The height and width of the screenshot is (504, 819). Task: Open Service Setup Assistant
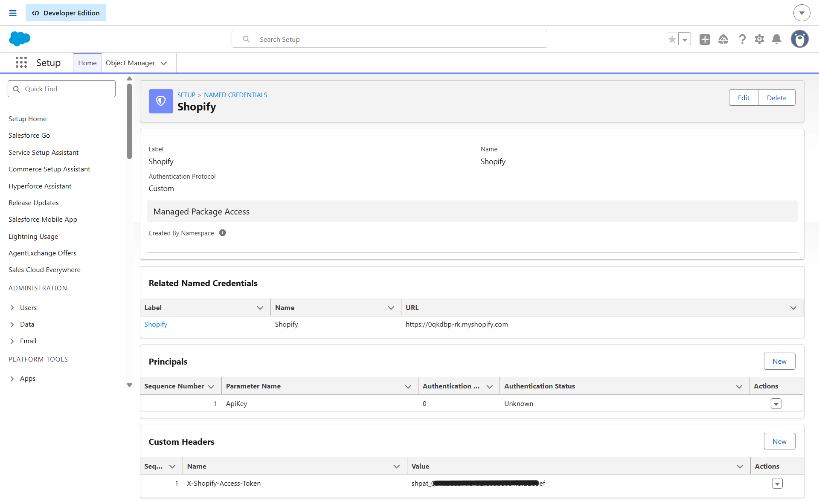[44, 152]
